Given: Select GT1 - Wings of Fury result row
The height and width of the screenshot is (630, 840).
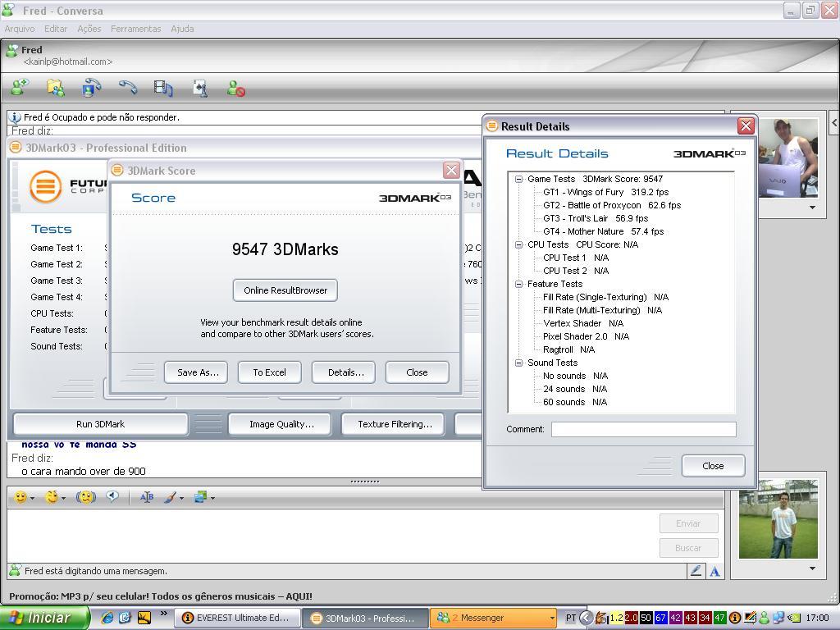Looking at the screenshot, I should pyautogui.click(x=606, y=192).
